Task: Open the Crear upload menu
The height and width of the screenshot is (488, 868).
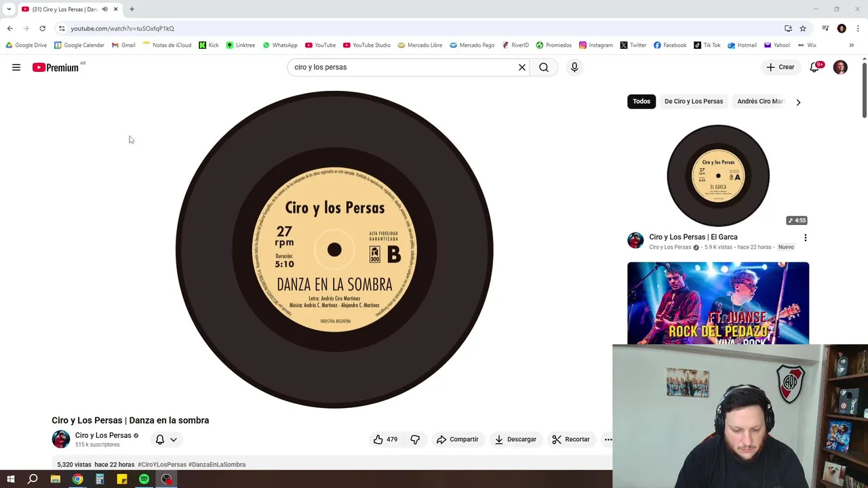Action: pyautogui.click(x=780, y=67)
